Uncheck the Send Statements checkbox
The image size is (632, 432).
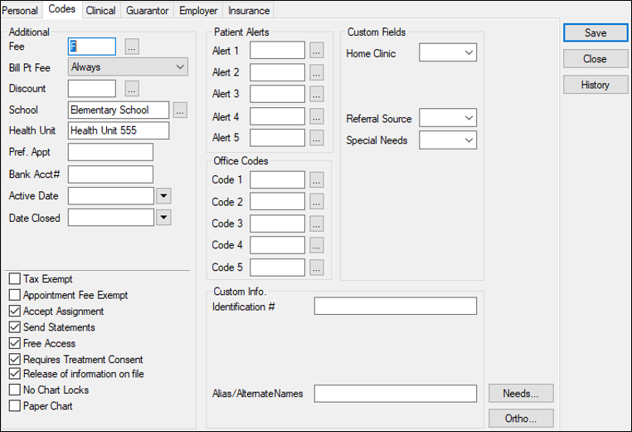tap(15, 327)
